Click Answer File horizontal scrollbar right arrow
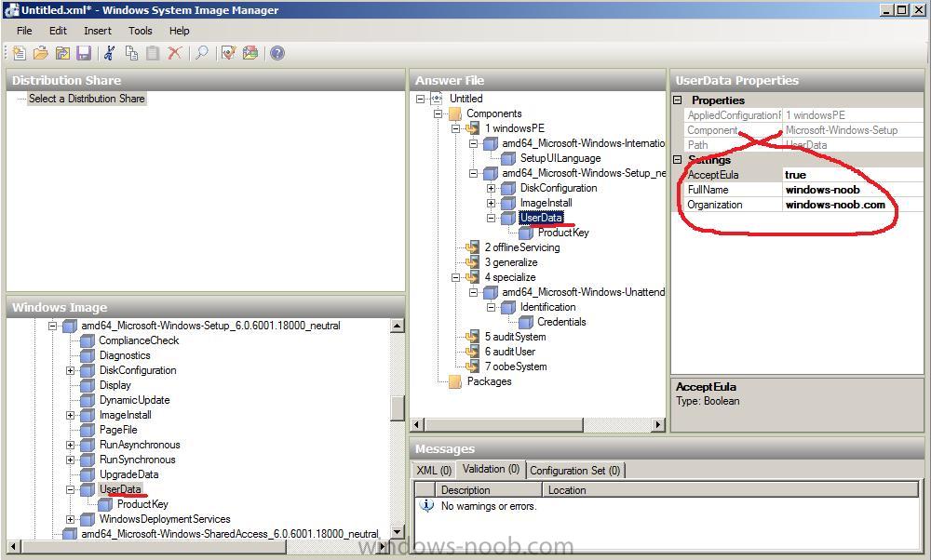The height and width of the screenshot is (560, 931). [658, 425]
